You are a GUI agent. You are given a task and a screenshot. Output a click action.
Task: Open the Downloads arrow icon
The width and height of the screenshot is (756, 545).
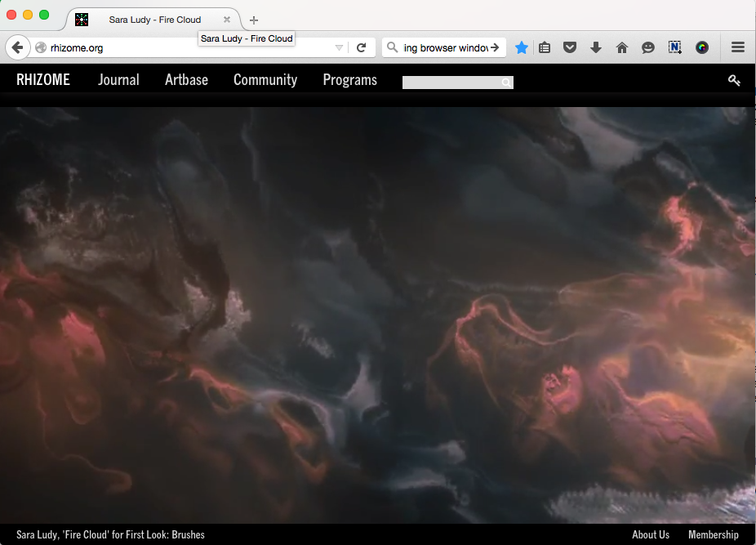(x=596, y=47)
